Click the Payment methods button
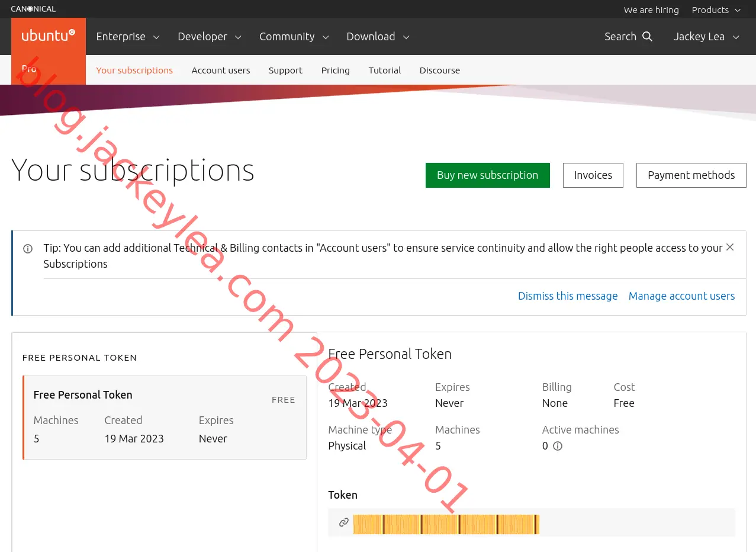 coord(691,175)
